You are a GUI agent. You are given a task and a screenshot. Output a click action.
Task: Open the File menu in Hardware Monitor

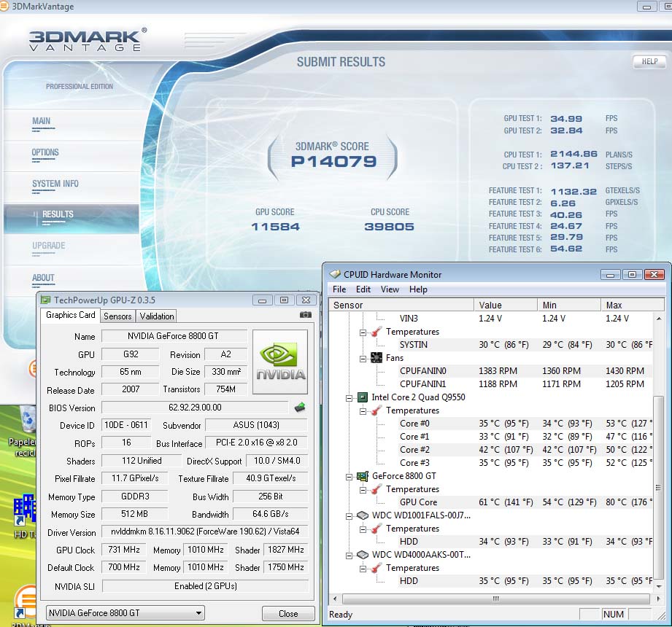[x=339, y=289]
